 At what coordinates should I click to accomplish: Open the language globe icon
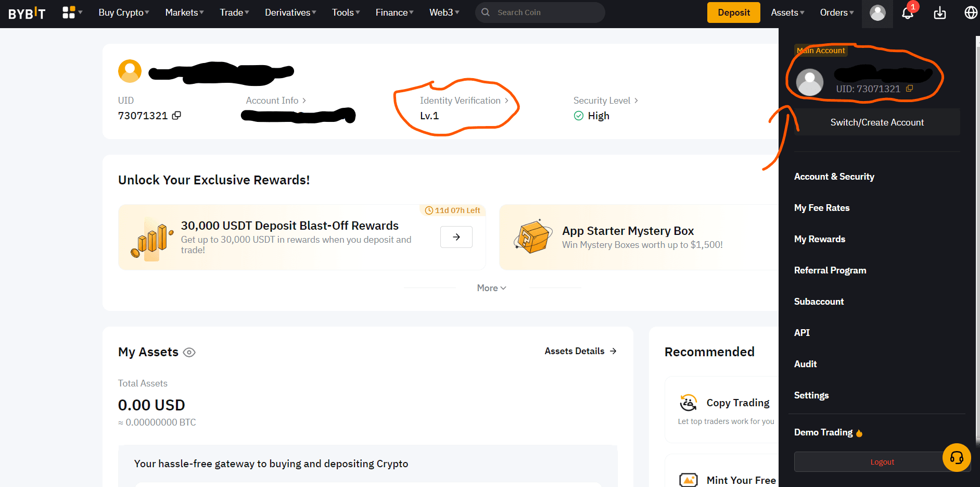click(x=971, y=13)
